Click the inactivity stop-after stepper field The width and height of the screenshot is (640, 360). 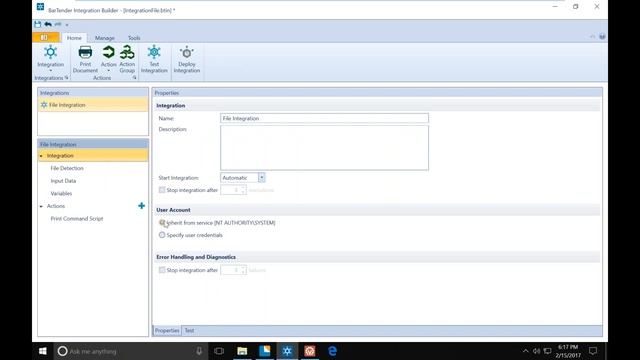tap(233, 190)
